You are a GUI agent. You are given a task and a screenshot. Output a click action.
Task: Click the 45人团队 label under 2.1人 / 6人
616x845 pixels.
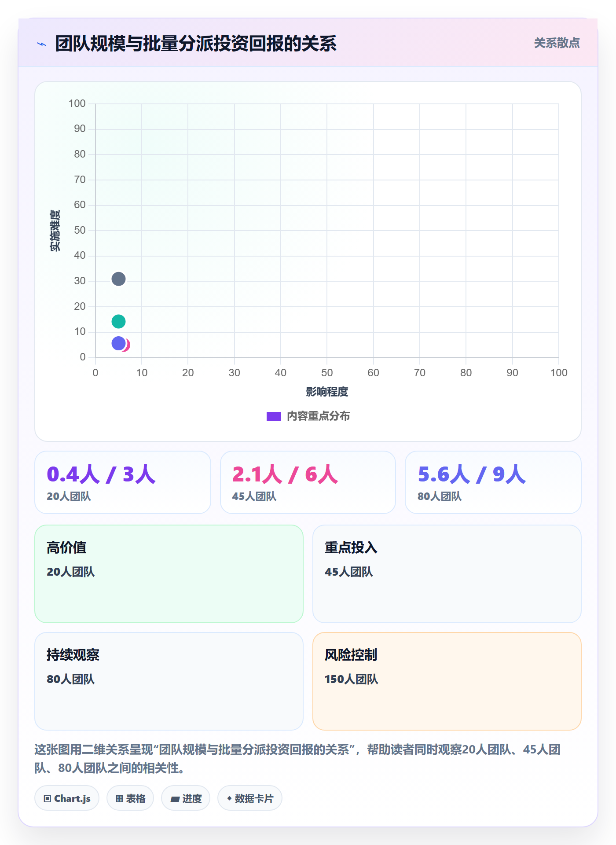(x=254, y=496)
